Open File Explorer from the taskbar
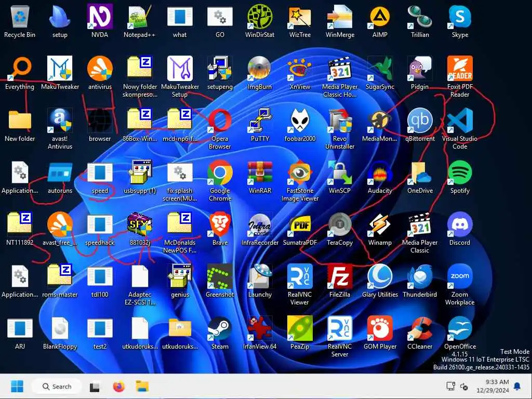The width and height of the screenshot is (532, 399). [142, 386]
